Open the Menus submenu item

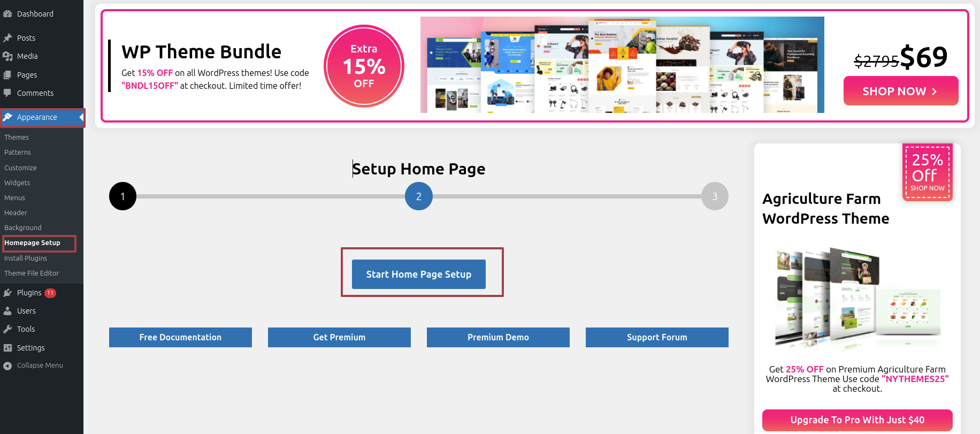[14, 198]
